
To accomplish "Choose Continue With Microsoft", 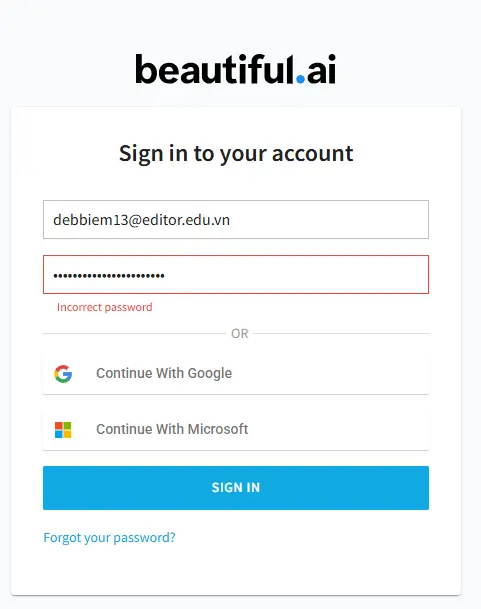I will [x=236, y=430].
